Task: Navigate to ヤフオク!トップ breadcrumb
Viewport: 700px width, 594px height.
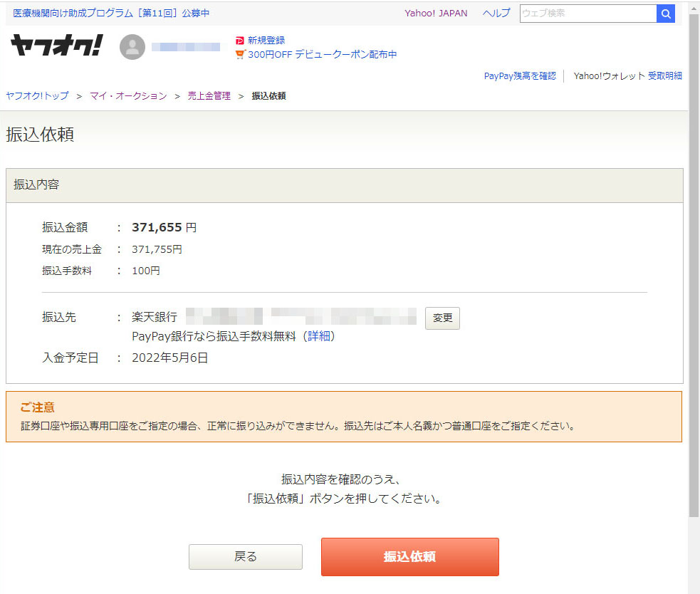Action: click(37, 96)
